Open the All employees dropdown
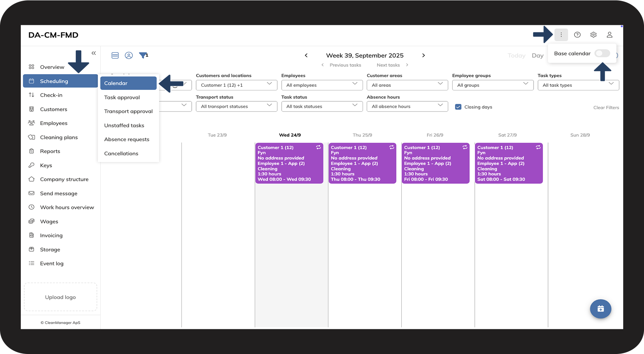The image size is (644, 354). point(322,85)
